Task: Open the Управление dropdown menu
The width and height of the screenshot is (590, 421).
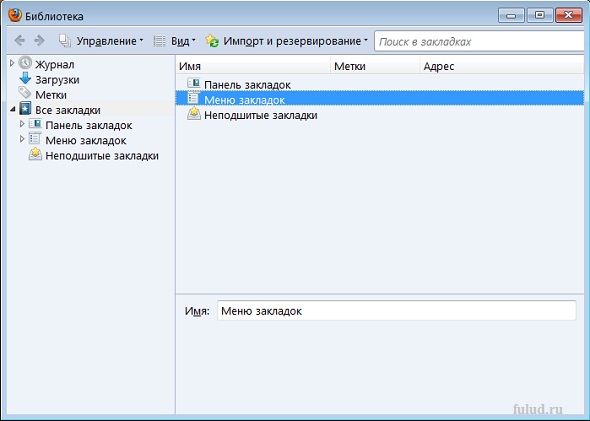Action: point(101,41)
